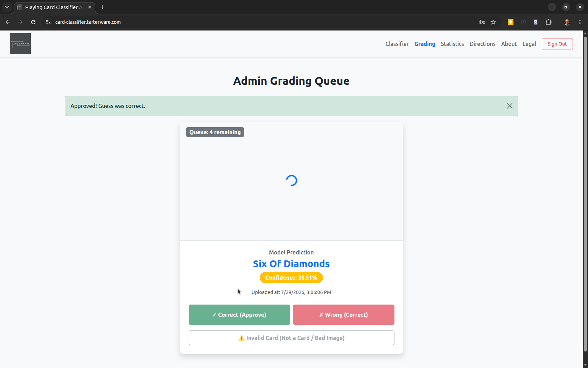This screenshot has width=588, height=368.
Task: Approve prediction with Correct (Approve) button
Action: click(239, 315)
